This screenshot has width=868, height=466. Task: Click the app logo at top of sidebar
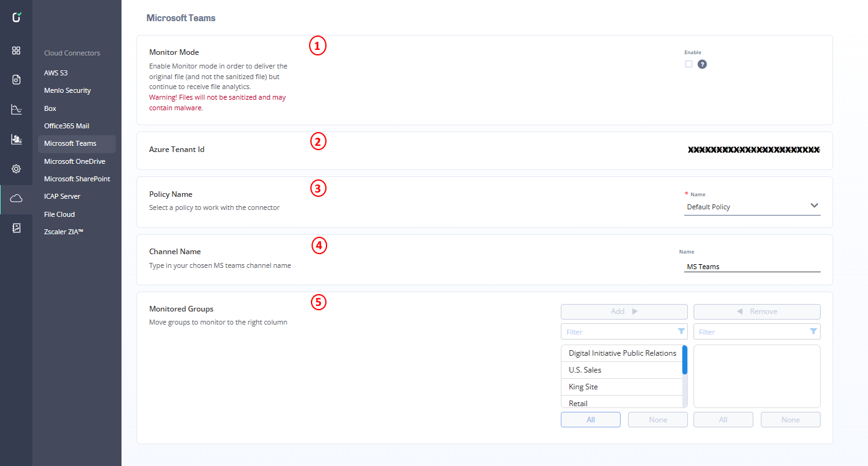(16, 17)
